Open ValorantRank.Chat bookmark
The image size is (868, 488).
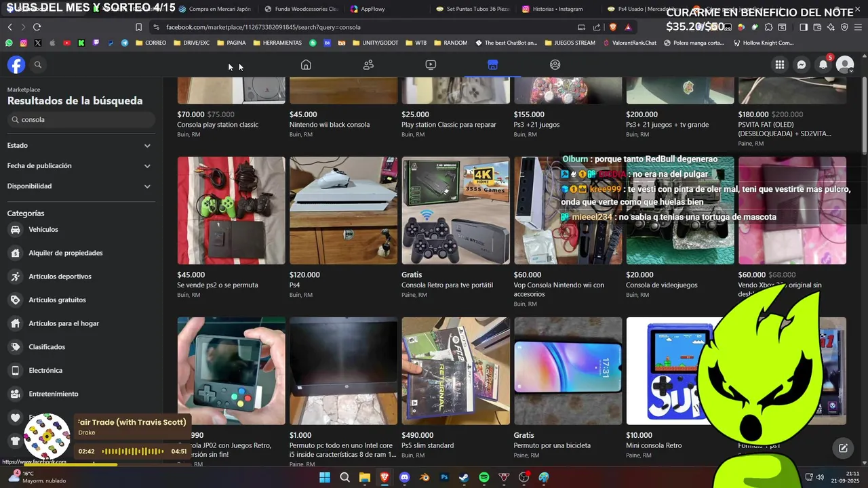tap(629, 43)
